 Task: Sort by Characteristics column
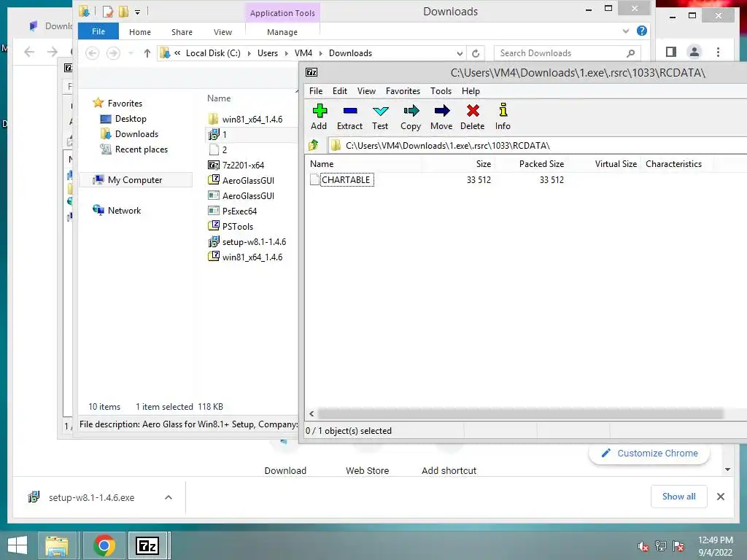click(x=673, y=164)
